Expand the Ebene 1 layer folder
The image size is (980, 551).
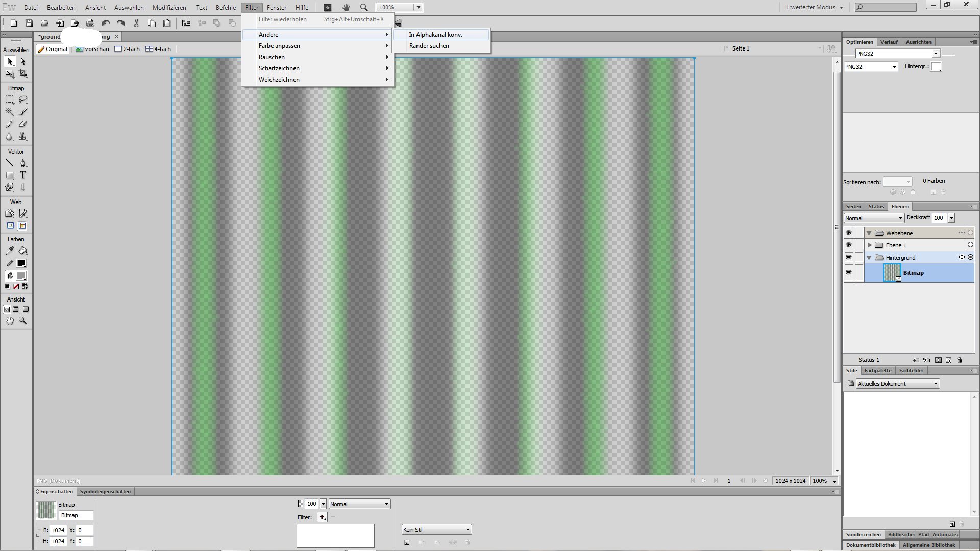[870, 245]
